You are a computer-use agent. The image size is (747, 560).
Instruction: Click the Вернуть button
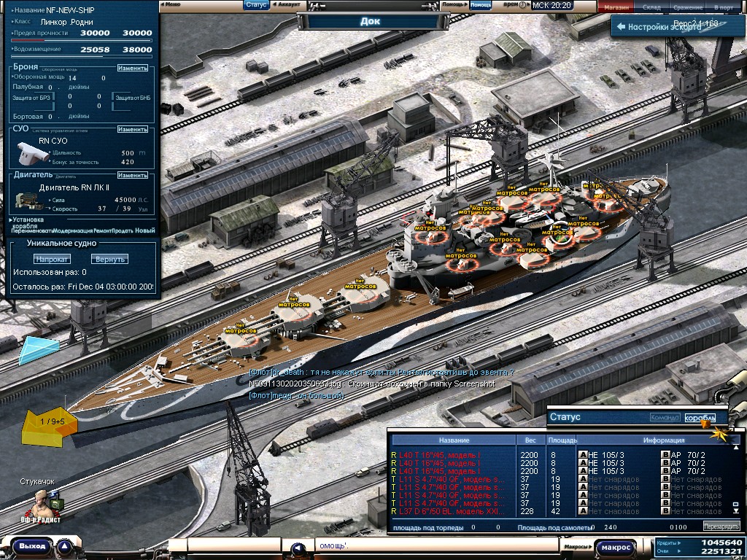(x=109, y=259)
